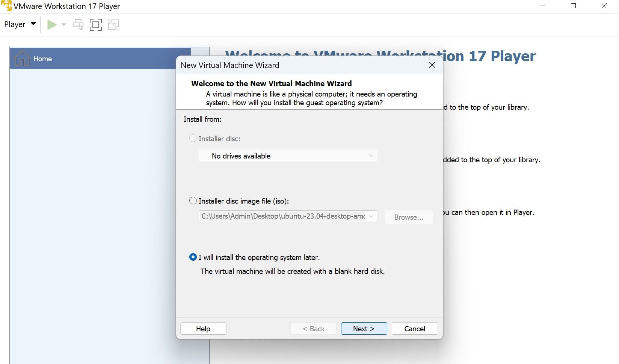Close the New Virtual Machine Wizard dialog
619x364 pixels.
(x=432, y=65)
